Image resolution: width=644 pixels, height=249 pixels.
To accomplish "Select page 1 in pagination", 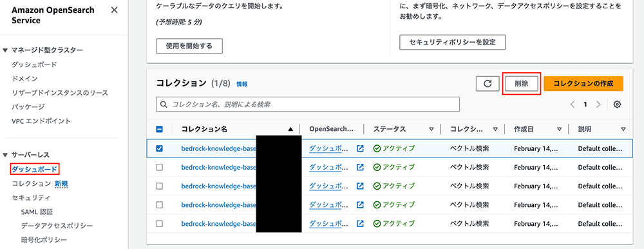I will click(585, 105).
